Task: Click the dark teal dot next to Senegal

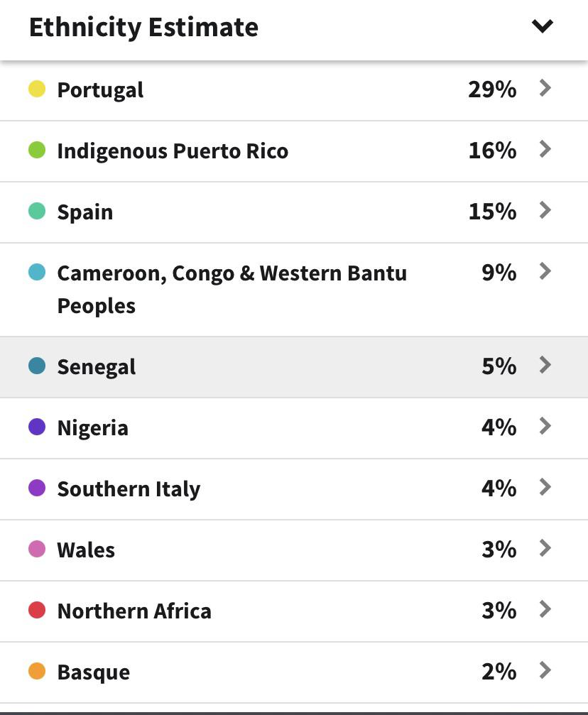Action: (x=38, y=366)
